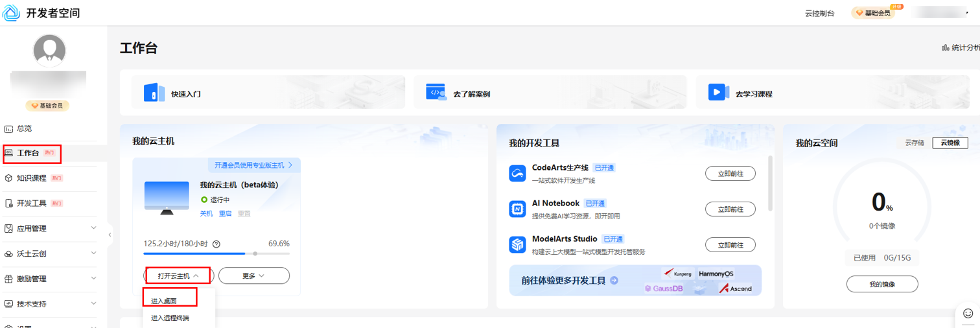The width and height of the screenshot is (980, 328).
Task: Click the 知识课程 cube icon in sidebar
Action: 8,178
